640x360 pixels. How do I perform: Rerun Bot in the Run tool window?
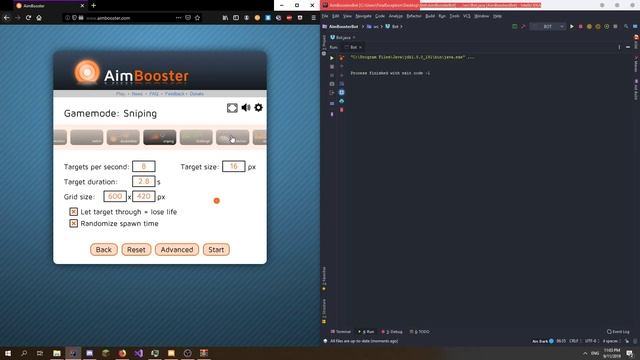click(x=331, y=58)
